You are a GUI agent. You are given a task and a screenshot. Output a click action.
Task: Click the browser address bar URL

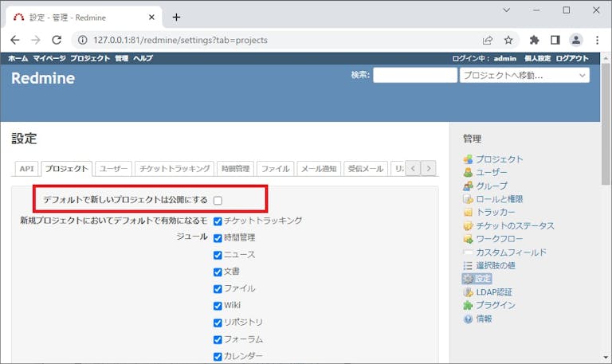[x=180, y=40]
